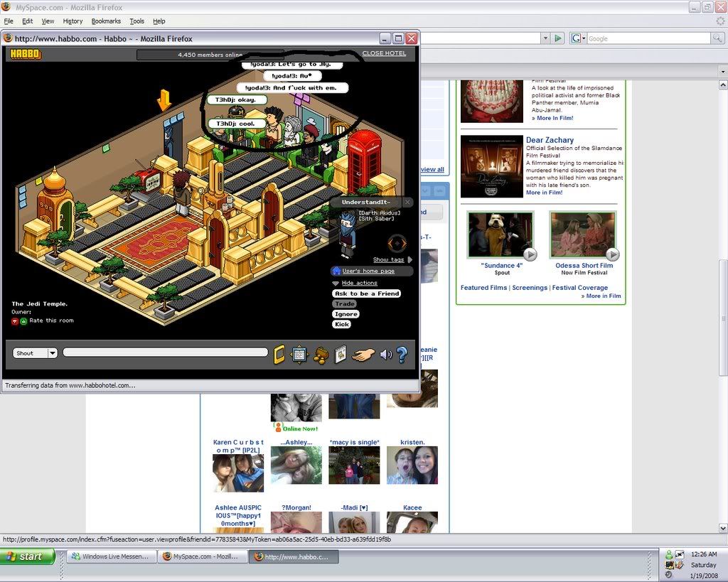Open the catalogue book icon

[x=341, y=354]
